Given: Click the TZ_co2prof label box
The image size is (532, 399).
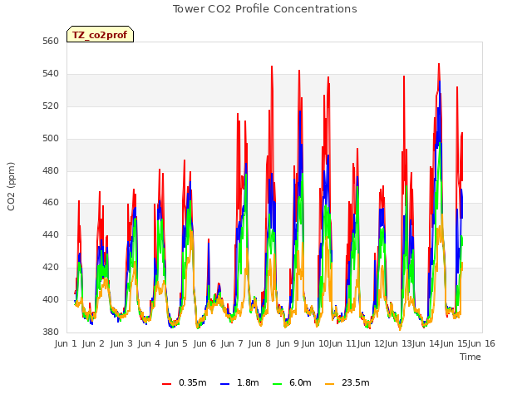Looking at the screenshot, I should (100, 34).
